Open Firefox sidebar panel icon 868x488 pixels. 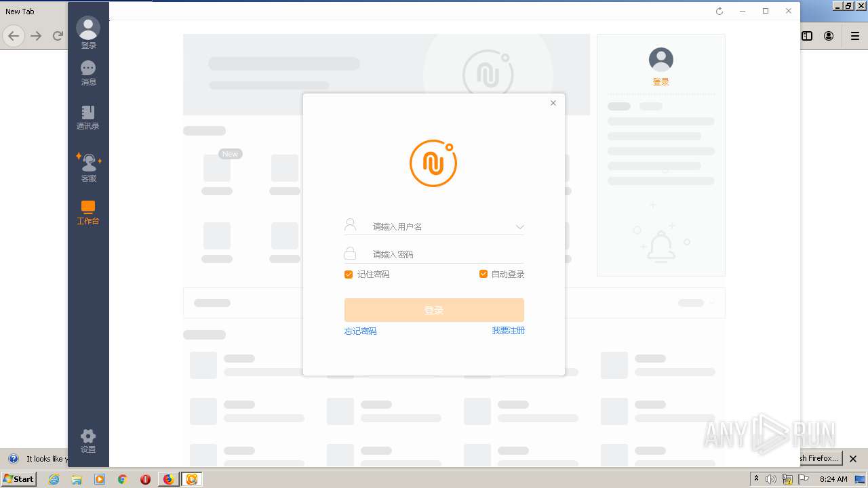point(807,36)
